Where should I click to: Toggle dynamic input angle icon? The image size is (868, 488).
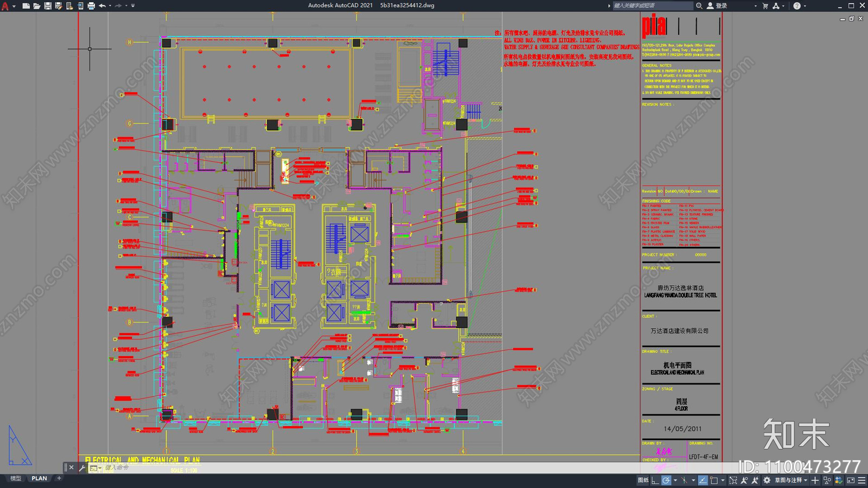703,480
